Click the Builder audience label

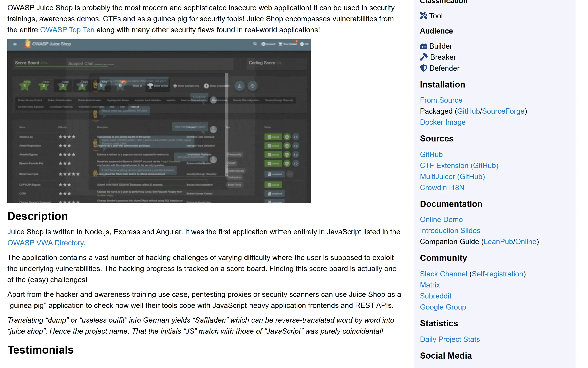click(441, 46)
